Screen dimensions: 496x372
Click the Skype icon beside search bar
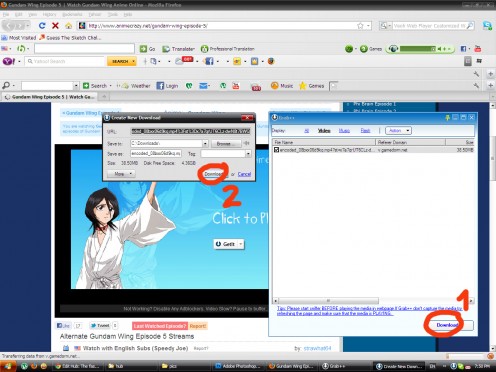pyautogui.click(x=487, y=25)
